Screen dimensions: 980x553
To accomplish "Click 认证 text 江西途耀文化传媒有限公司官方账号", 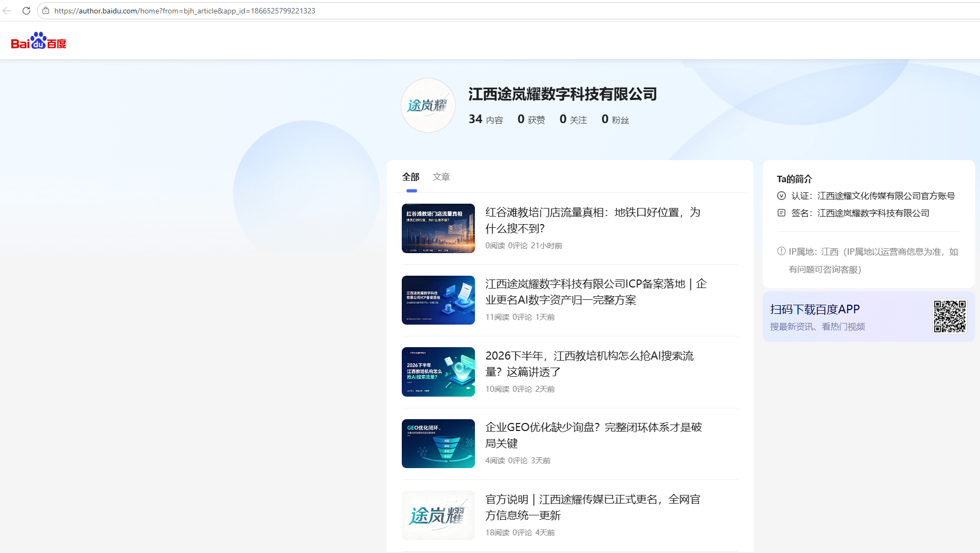I will click(886, 196).
